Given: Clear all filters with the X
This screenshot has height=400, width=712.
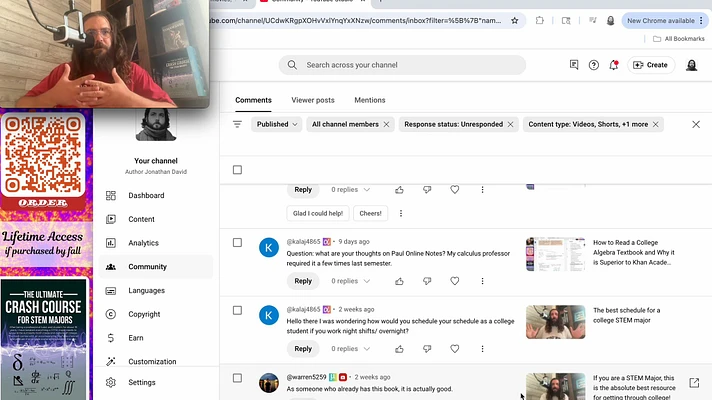Looking at the screenshot, I should pyautogui.click(x=696, y=124).
